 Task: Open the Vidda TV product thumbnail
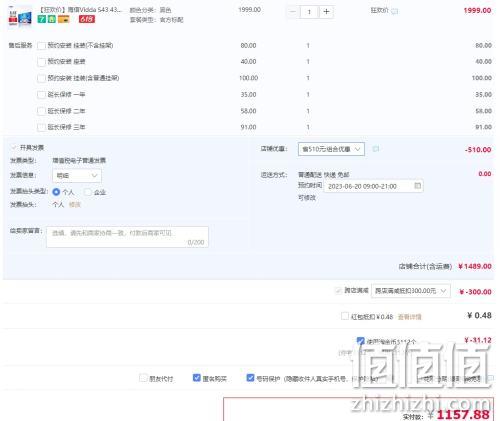coord(20,18)
